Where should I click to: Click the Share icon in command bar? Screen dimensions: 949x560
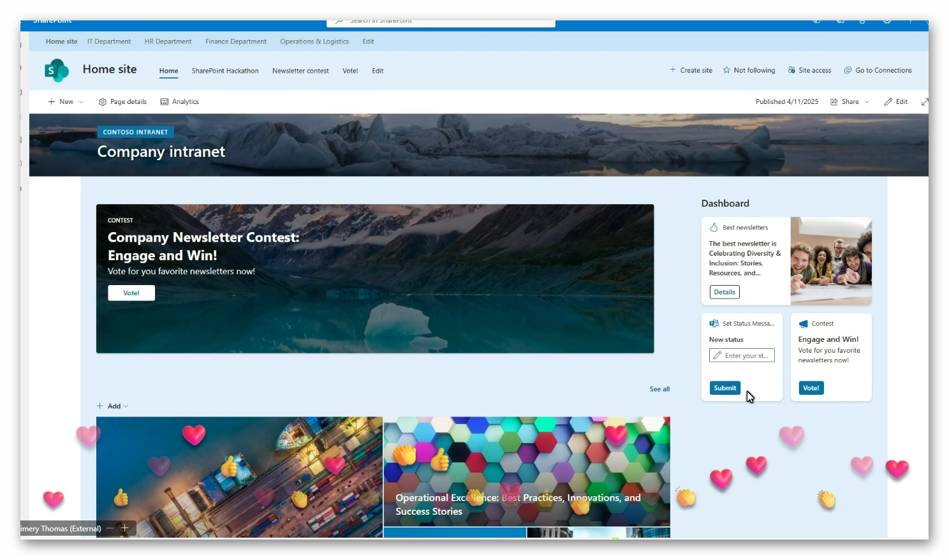point(834,102)
